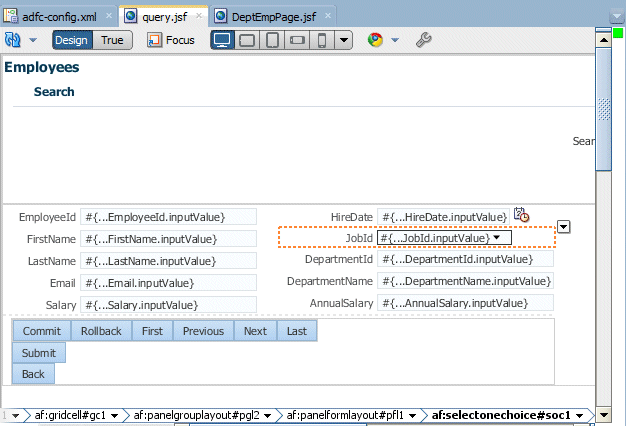The image size is (626, 426).
Task: Click the Commit button
Action: (x=42, y=331)
